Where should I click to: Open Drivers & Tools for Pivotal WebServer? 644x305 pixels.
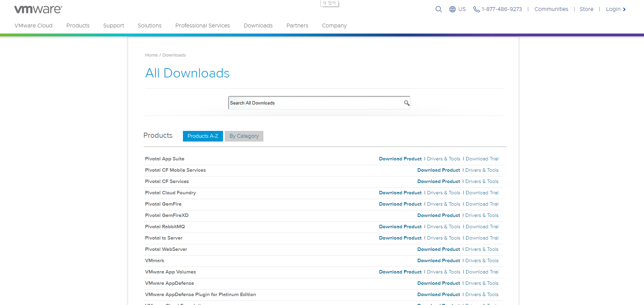pos(482,249)
